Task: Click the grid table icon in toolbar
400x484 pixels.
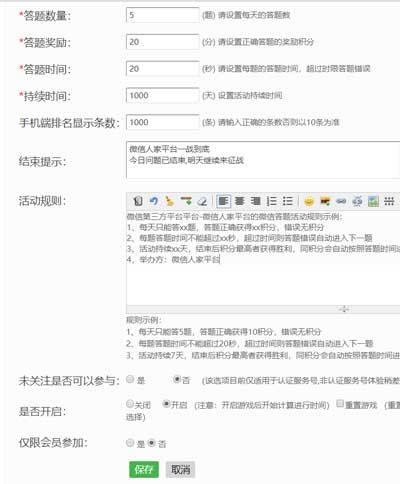Action: tap(389, 201)
